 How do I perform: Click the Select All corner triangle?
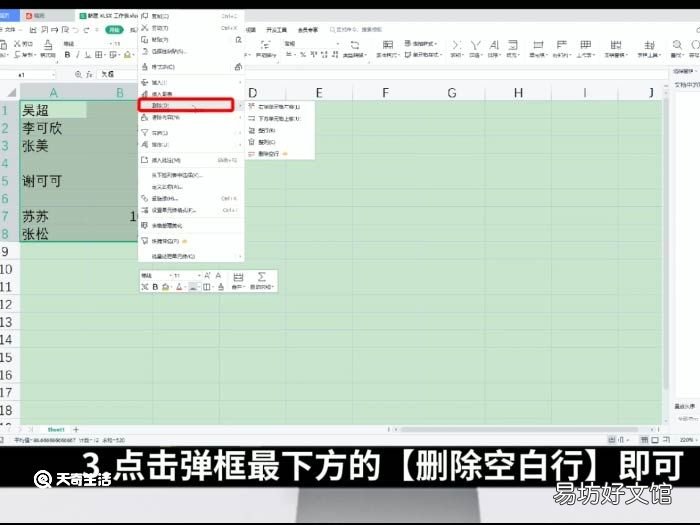pyautogui.click(x=11, y=92)
